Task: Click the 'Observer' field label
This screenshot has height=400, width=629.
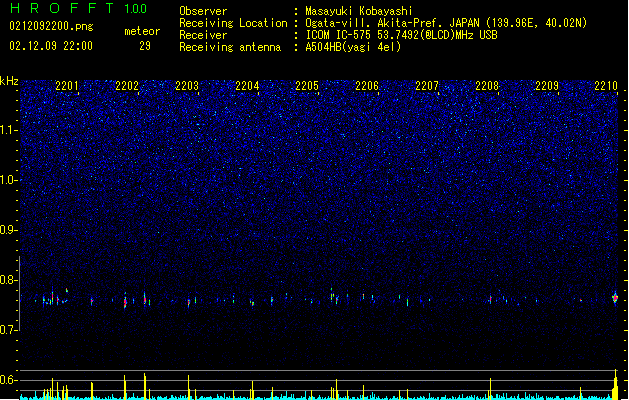Action: [x=203, y=11]
